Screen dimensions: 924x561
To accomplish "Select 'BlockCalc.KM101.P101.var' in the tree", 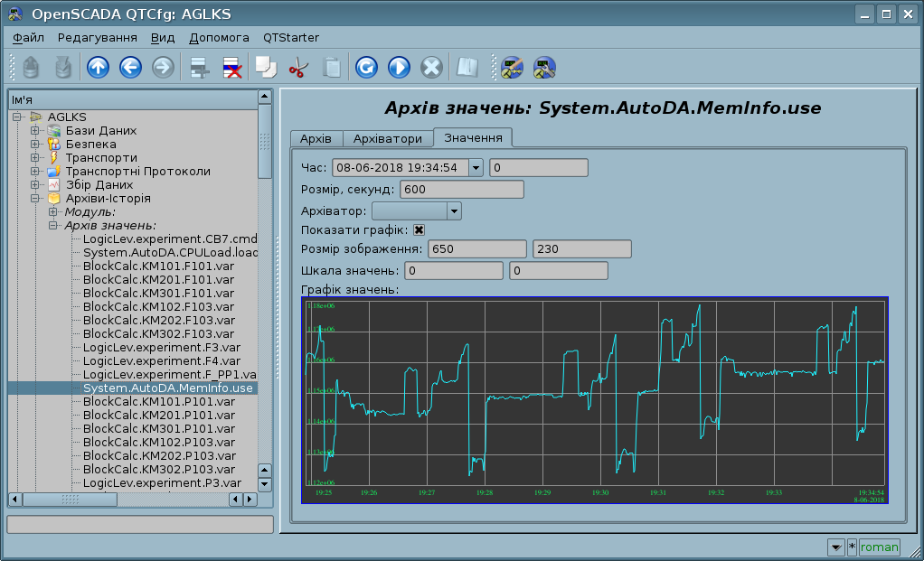I will (158, 402).
